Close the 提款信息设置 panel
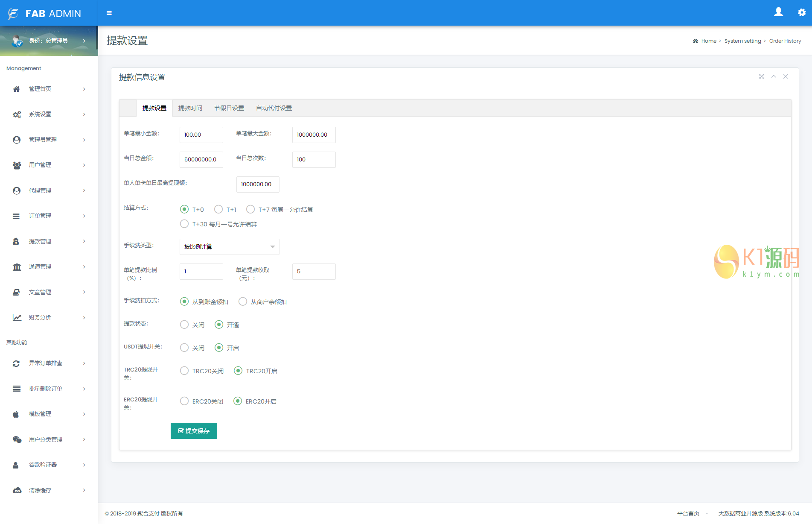 coord(786,76)
